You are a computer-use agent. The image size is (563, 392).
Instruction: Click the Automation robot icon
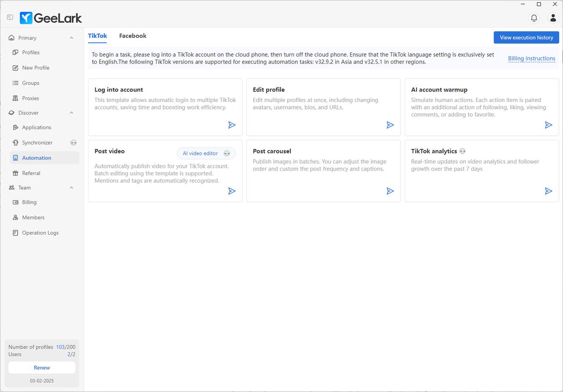tap(15, 158)
